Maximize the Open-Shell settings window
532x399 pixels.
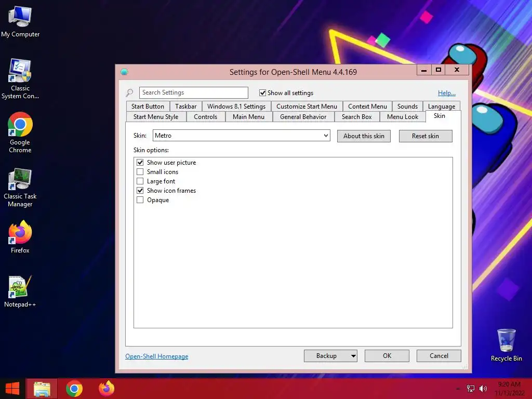pyautogui.click(x=438, y=70)
